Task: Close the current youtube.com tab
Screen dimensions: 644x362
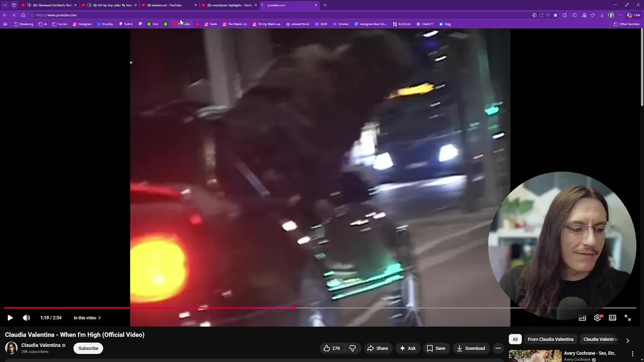Action: click(316, 5)
